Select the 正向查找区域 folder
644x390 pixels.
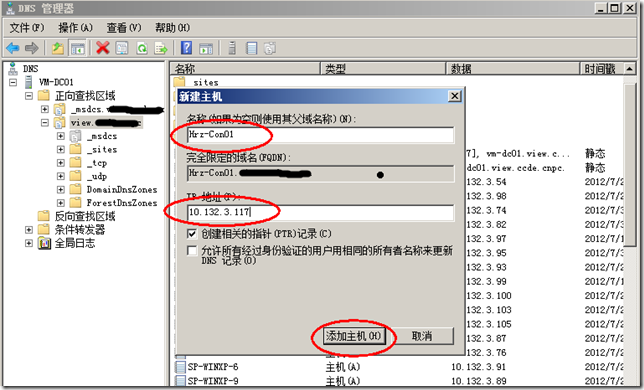click(85, 96)
